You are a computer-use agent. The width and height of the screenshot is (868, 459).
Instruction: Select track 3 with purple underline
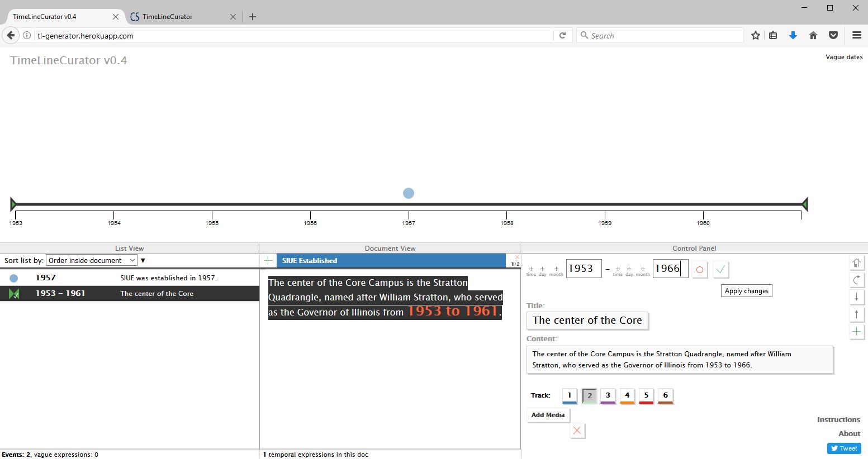pos(608,395)
